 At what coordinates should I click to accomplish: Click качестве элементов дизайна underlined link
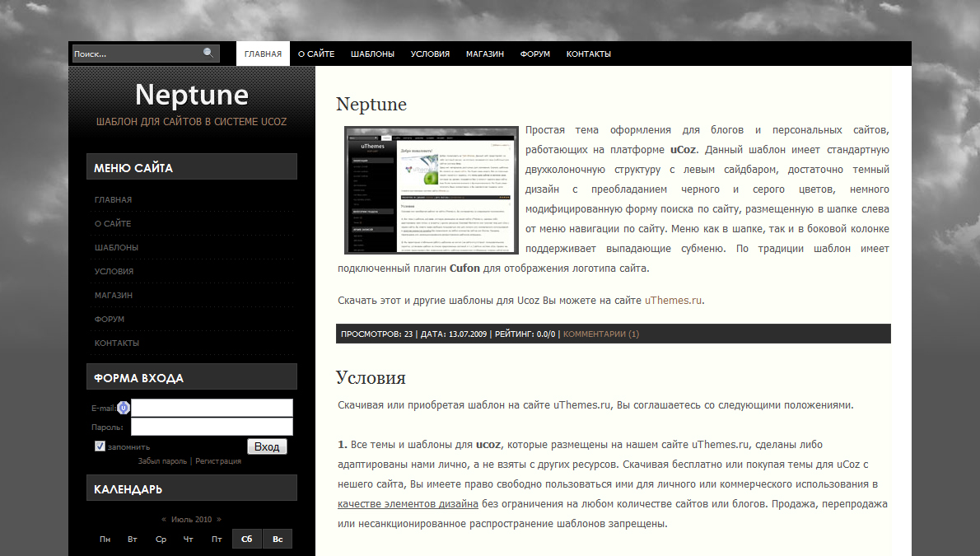408,504
